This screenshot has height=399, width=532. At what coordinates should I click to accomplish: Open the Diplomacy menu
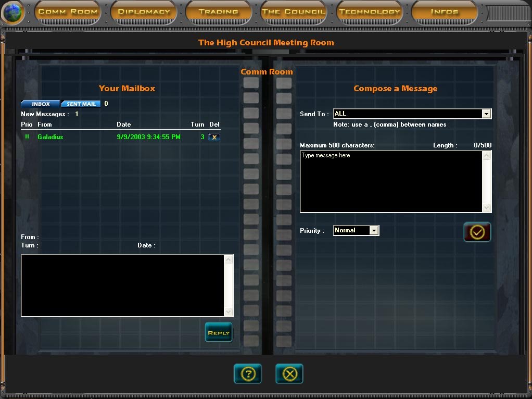pyautogui.click(x=144, y=12)
